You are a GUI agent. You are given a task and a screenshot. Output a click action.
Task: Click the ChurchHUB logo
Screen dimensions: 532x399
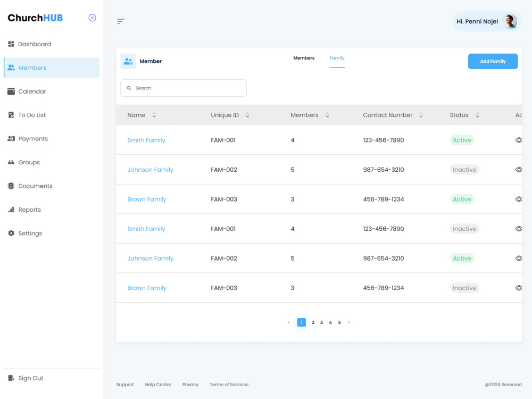[35, 18]
